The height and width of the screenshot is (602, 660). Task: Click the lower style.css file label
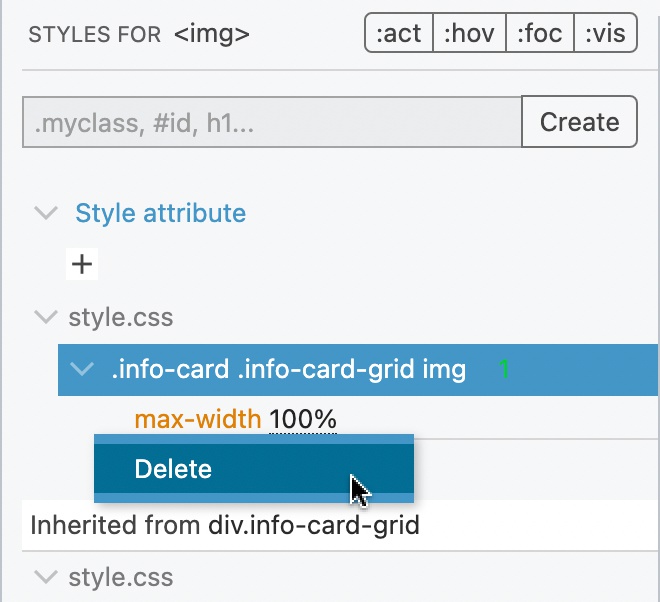click(x=121, y=577)
